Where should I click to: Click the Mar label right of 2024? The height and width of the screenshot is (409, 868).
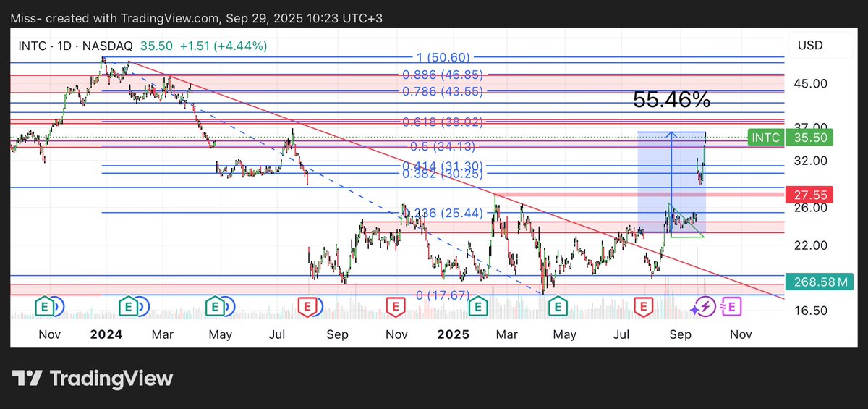(163, 334)
